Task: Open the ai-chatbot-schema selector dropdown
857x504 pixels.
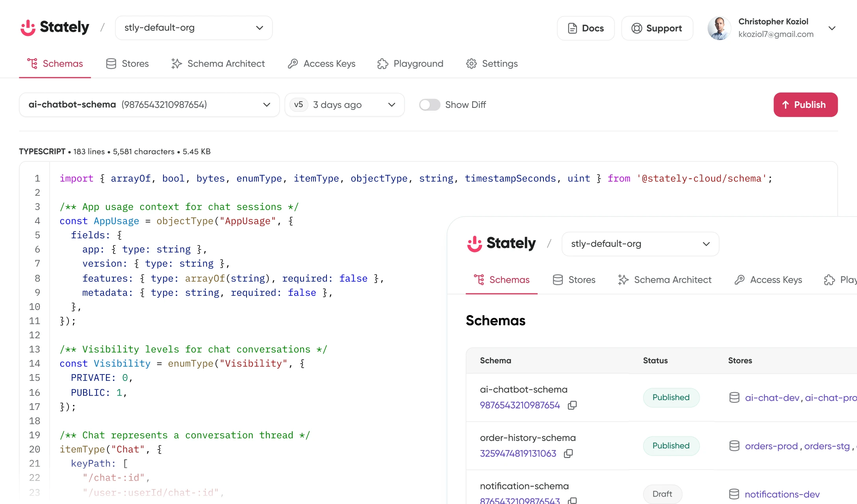Action: click(x=149, y=105)
